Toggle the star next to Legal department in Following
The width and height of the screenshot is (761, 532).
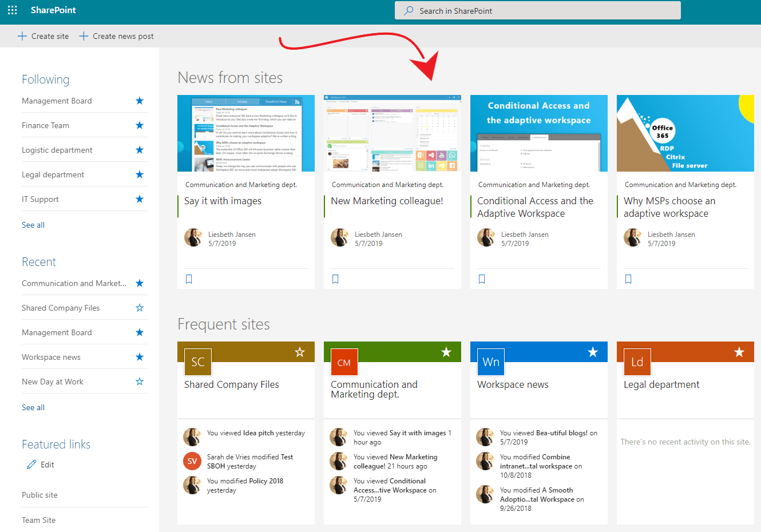pos(140,174)
